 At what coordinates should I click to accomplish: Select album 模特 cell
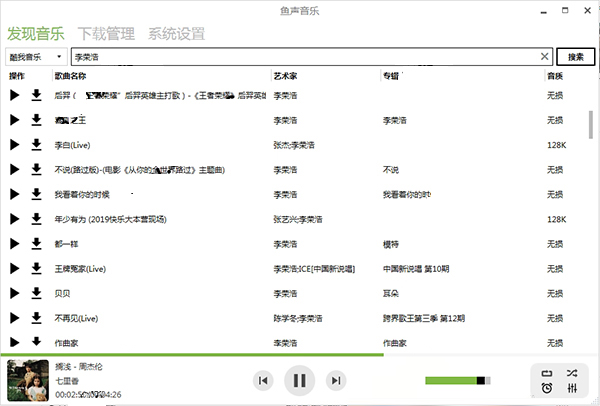coord(391,244)
